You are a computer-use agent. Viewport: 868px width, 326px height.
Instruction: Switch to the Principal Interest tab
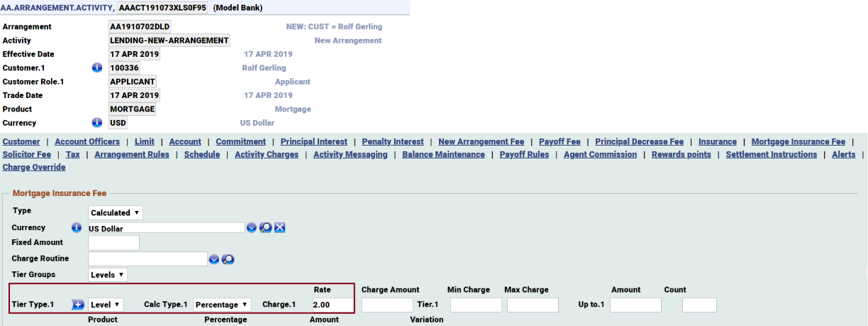(x=313, y=142)
